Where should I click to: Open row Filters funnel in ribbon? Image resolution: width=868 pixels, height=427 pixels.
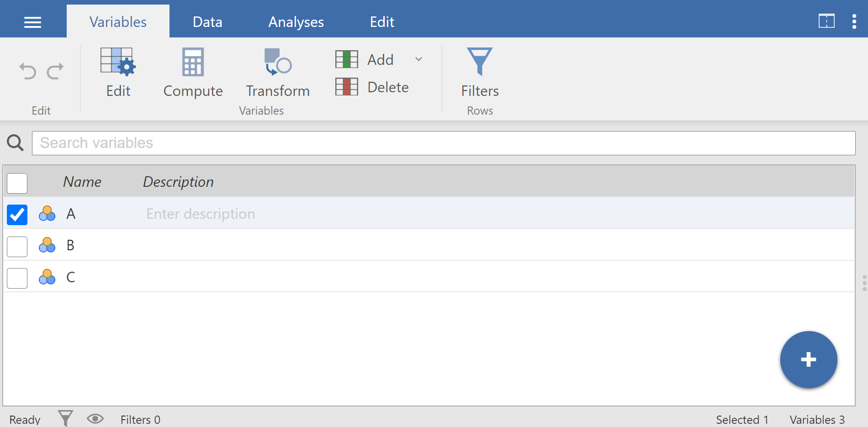479,72
